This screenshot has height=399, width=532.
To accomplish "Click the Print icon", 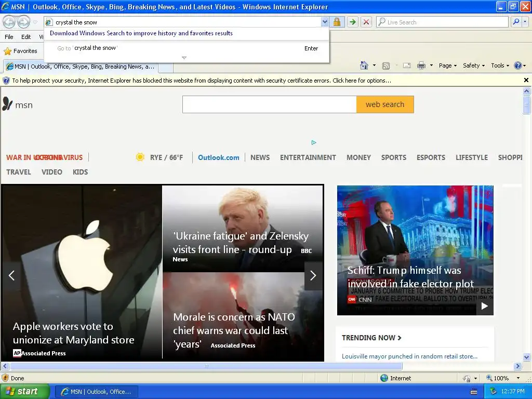I will pos(421,65).
